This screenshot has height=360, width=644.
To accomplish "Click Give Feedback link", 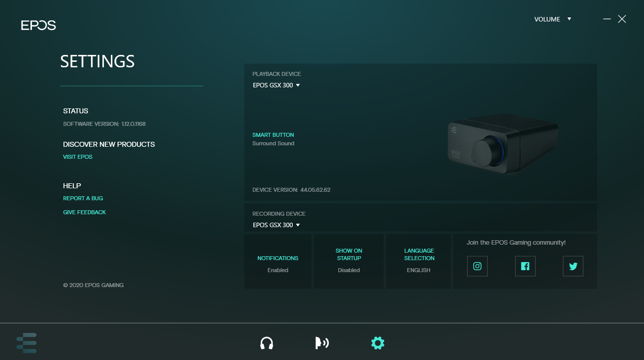I will pos(84,212).
